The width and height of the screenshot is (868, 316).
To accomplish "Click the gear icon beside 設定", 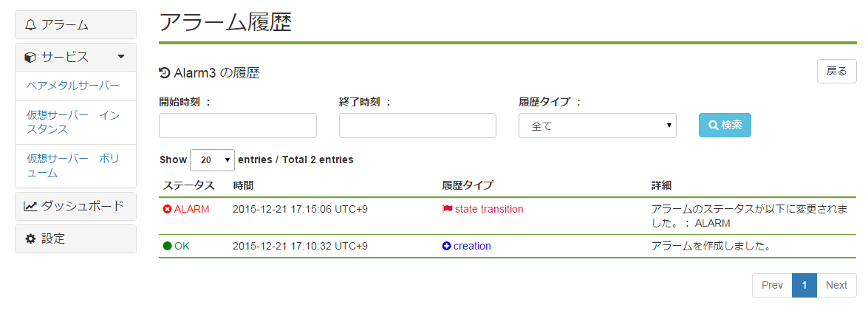I will [30, 238].
